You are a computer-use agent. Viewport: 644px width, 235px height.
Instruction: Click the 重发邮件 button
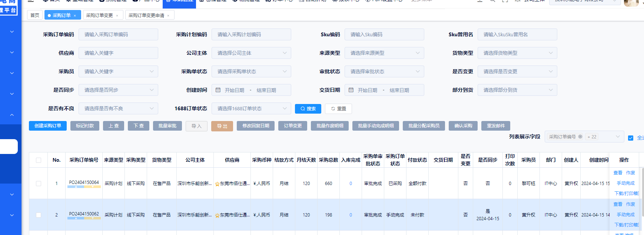496,126
